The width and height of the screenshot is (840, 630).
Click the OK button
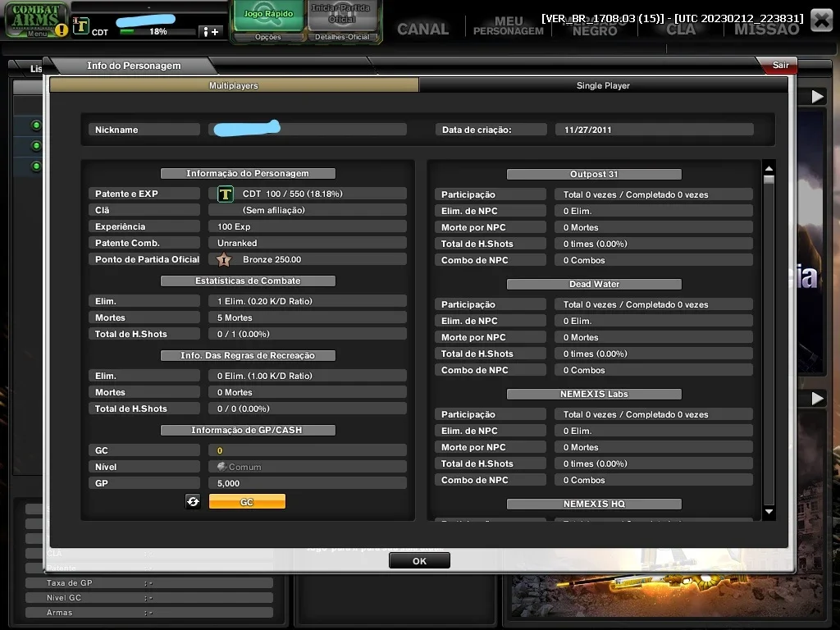tap(419, 561)
